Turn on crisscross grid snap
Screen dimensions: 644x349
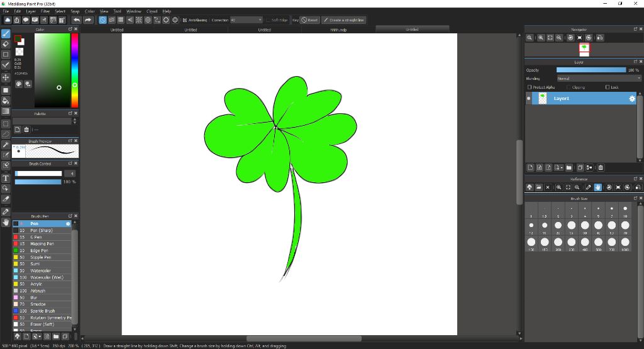coord(121,19)
